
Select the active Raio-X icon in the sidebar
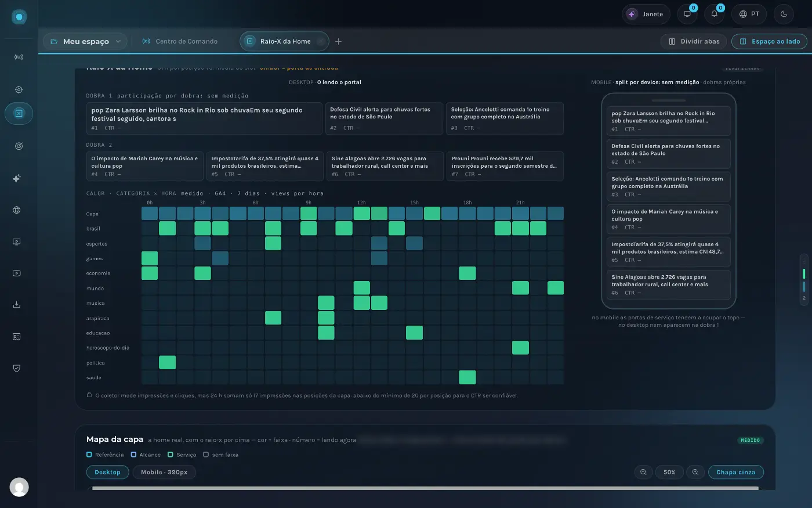pyautogui.click(x=19, y=113)
